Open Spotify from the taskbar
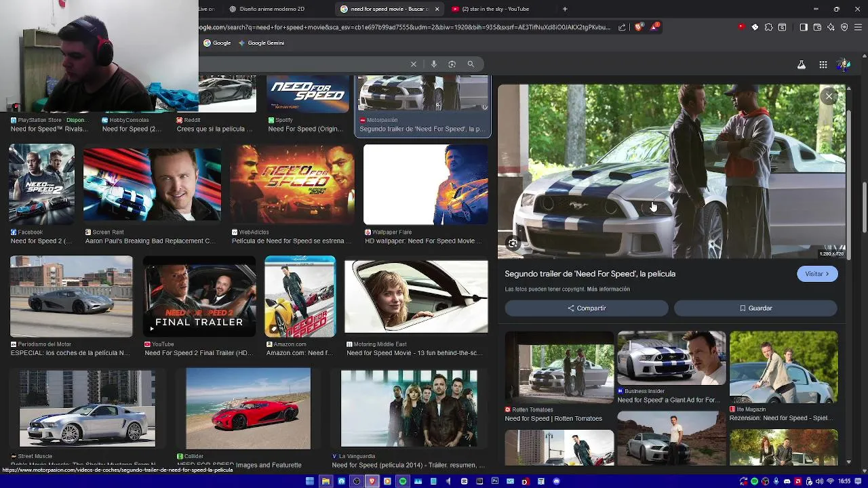The height and width of the screenshot is (488, 868). click(403, 481)
